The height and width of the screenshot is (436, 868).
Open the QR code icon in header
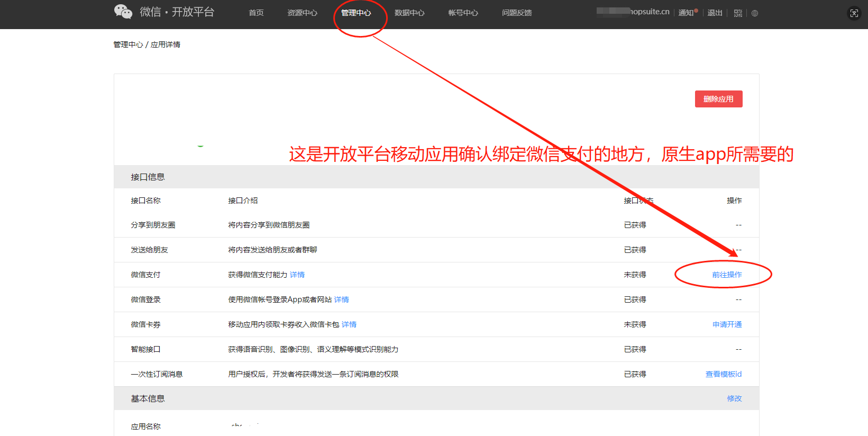(x=738, y=13)
